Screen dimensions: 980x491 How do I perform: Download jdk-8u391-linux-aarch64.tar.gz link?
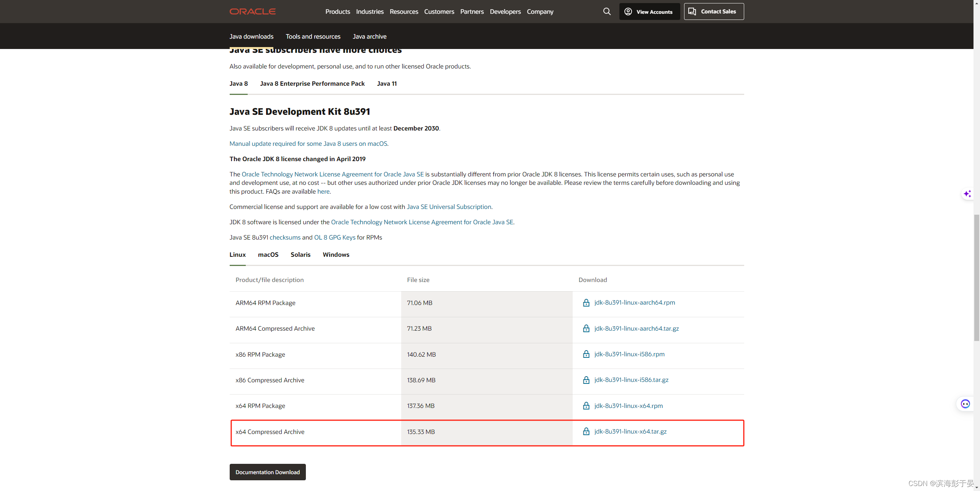(636, 328)
